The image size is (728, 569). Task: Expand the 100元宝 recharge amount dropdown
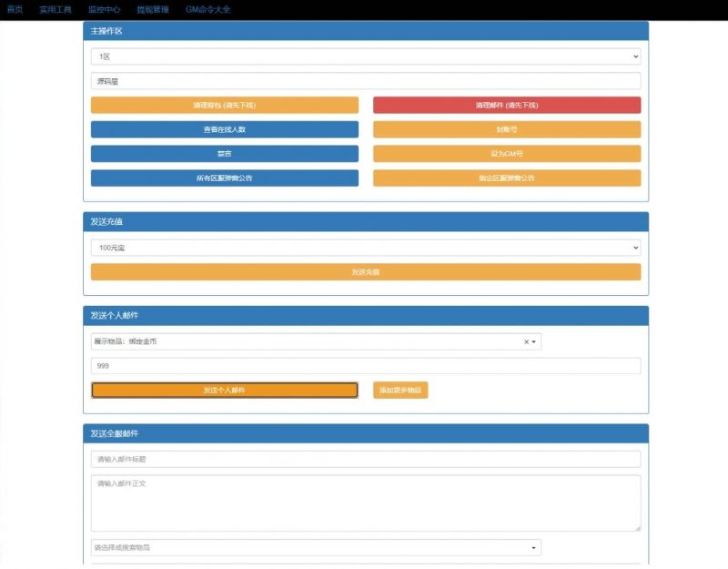tap(365, 248)
